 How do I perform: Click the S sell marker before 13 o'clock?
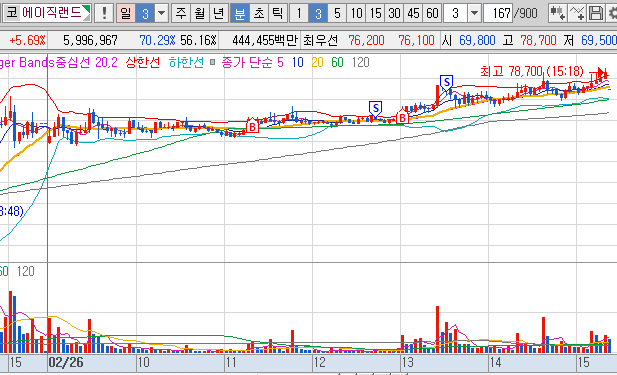pyautogui.click(x=375, y=108)
